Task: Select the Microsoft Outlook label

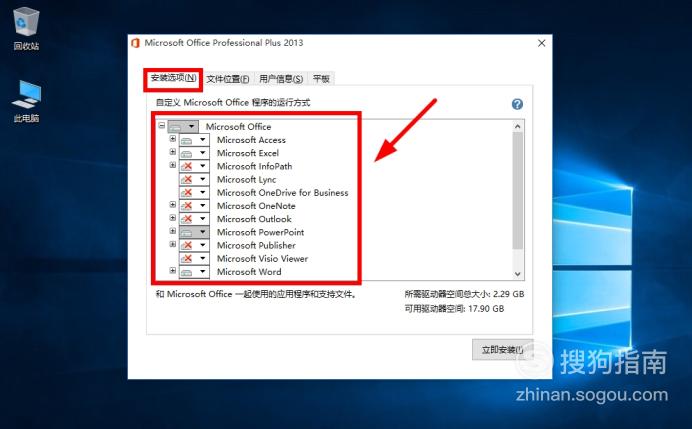Action: (x=254, y=219)
